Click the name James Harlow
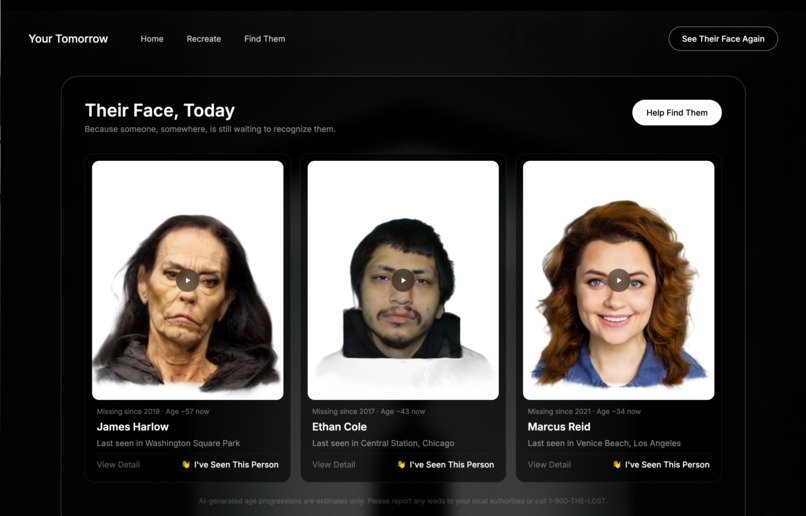 click(x=133, y=427)
